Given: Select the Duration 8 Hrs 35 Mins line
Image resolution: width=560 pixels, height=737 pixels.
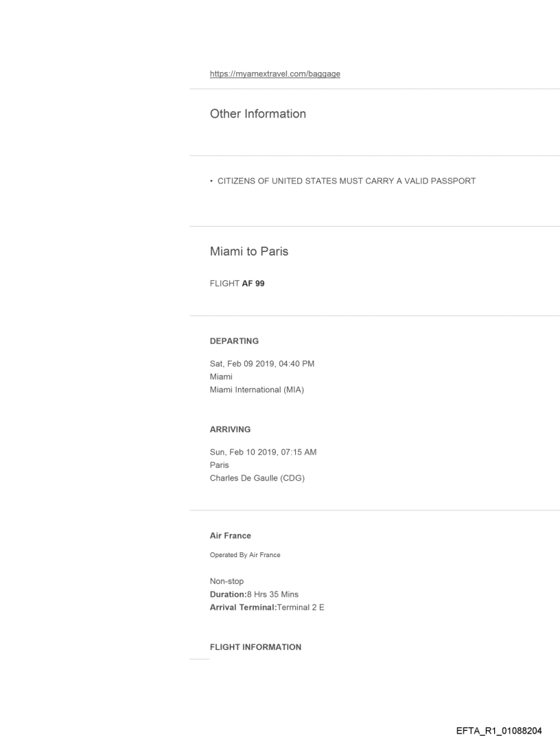Looking at the screenshot, I should coord(254,594).
